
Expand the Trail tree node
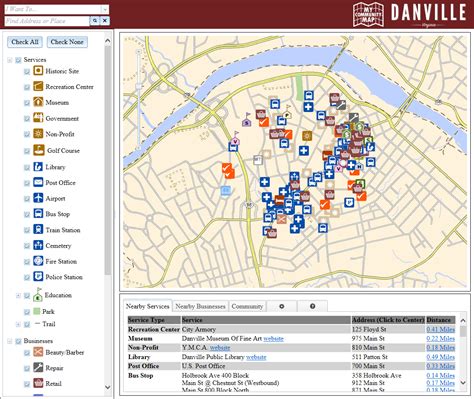coord(18,324)
